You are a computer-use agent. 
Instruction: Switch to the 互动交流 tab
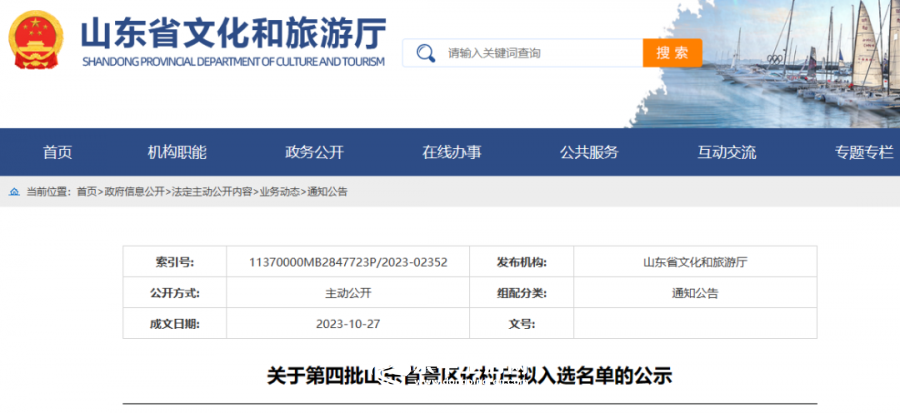(727, 153)
